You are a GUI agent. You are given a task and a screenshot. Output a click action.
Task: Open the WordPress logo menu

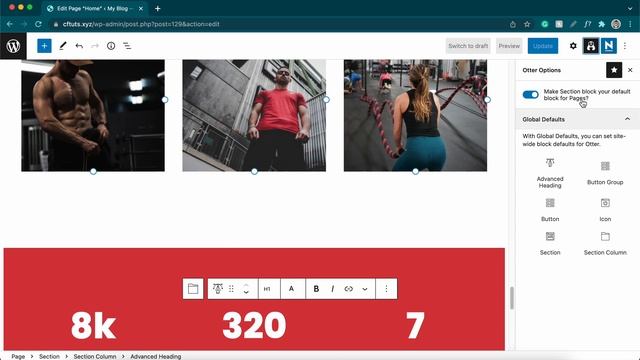pyautogui.click(x=13, y=46)
